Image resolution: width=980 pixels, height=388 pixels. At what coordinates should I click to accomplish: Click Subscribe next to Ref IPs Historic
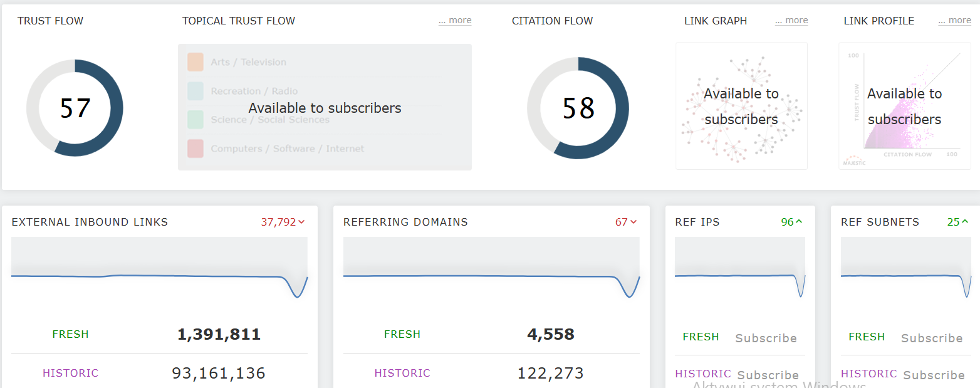(x=768, y=375)
